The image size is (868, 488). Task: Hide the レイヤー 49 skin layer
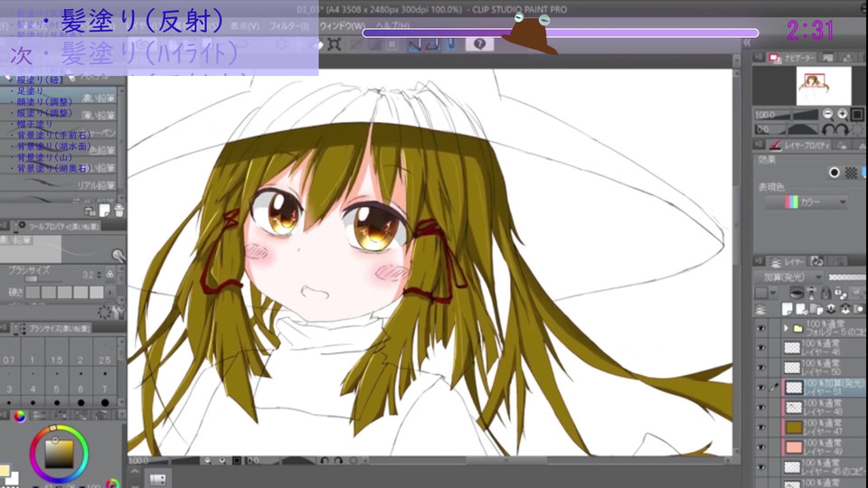[761, 447]
